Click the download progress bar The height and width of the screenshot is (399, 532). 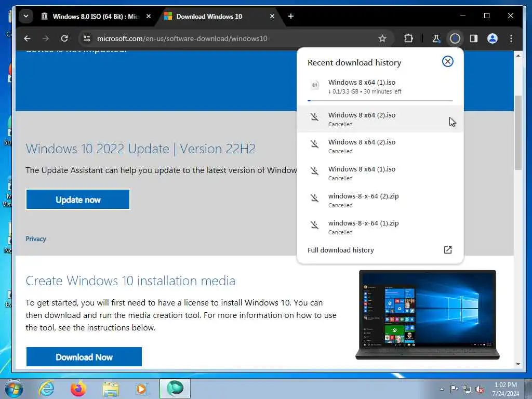point(380,100)
